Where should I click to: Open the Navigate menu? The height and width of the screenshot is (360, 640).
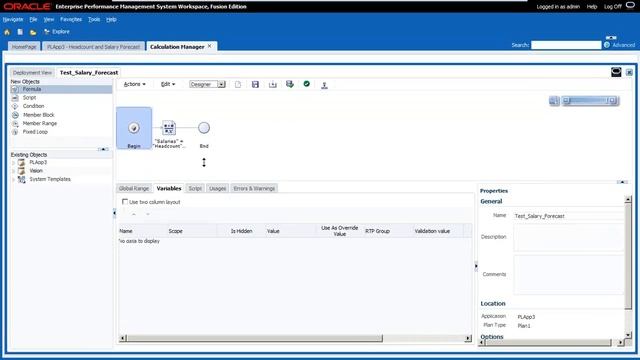tap(13, 19)
